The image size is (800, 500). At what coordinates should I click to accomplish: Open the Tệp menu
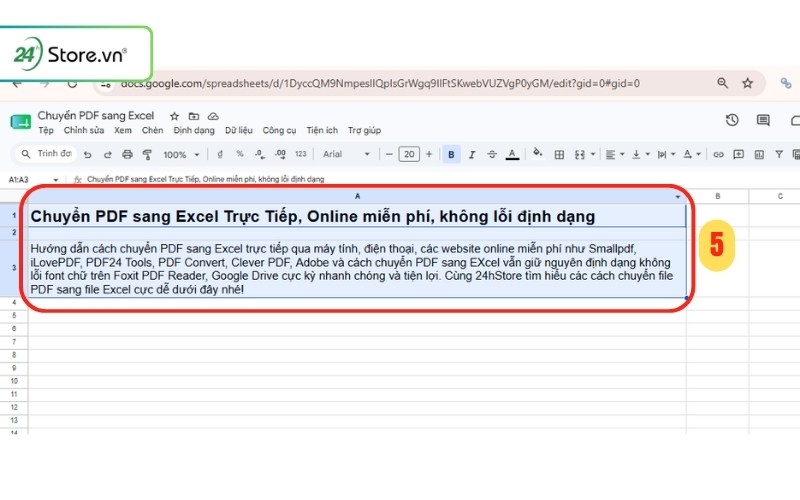pos(46,131)
